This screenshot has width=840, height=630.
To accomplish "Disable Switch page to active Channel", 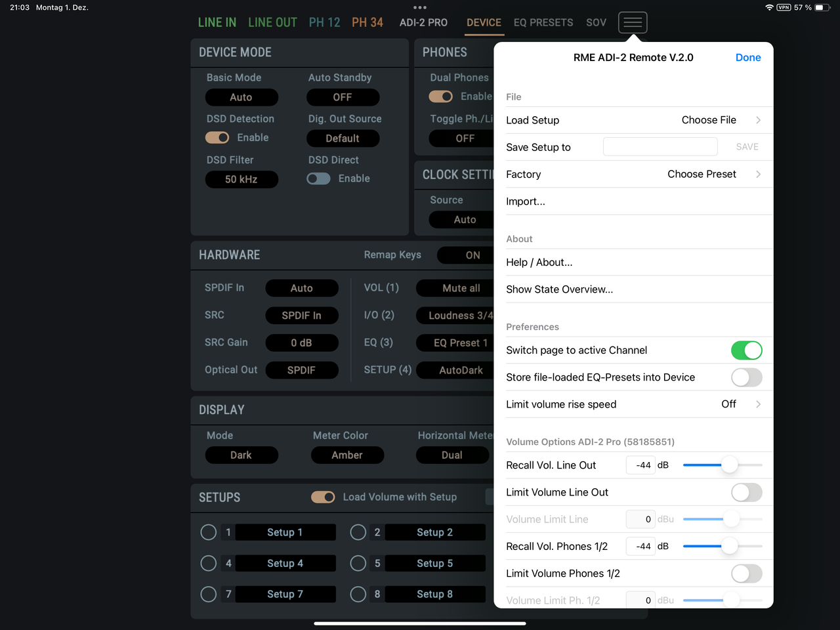I will pos(747,350).
